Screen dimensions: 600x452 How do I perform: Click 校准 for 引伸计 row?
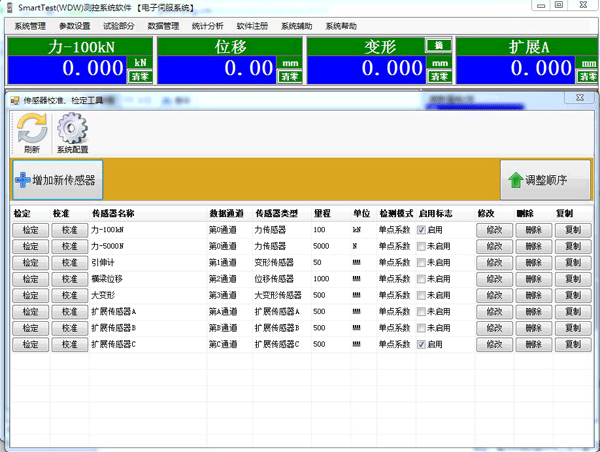tap(70, 263)
